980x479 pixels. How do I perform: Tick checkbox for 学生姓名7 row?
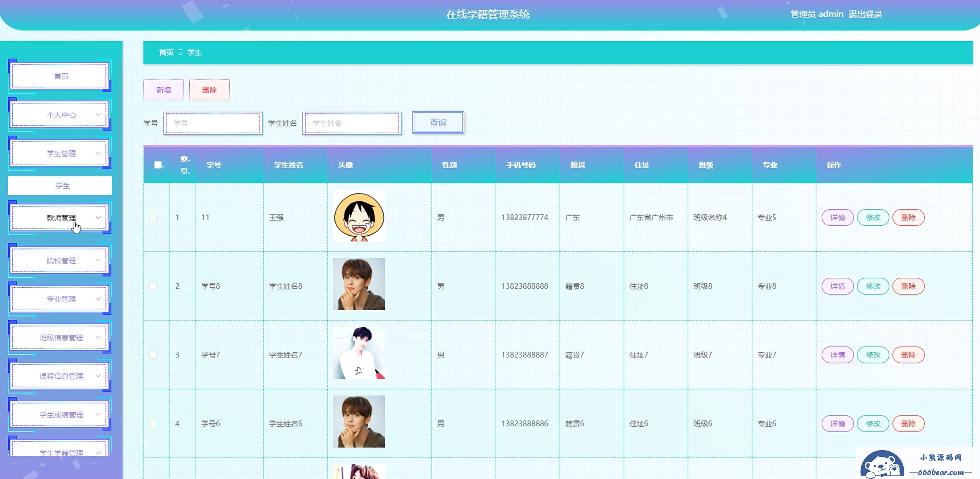(x=153, y=355)
